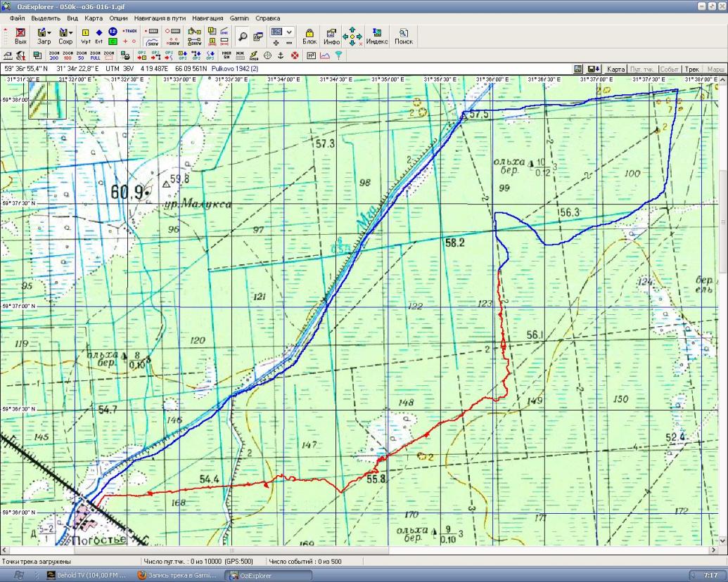The height and width of the screenshot is (582, 728).
Task: Click the Вых exit button
Action: tap(20, 36)
